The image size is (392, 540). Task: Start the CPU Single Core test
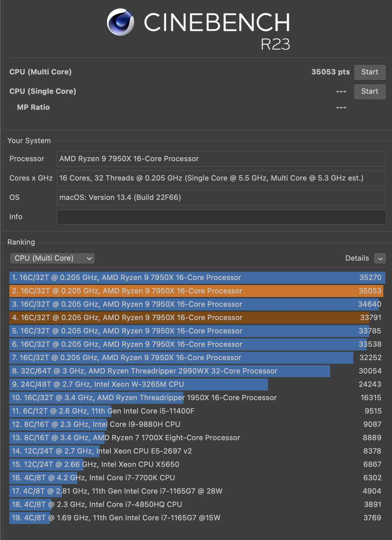coord(370,91)
